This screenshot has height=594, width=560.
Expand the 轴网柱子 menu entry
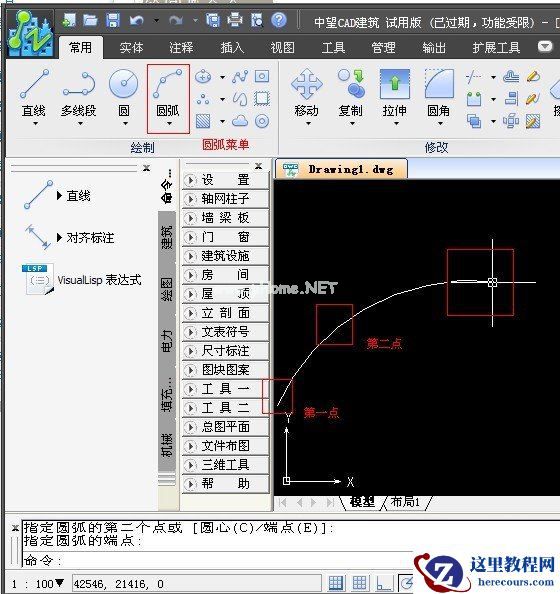pos(225,199)
